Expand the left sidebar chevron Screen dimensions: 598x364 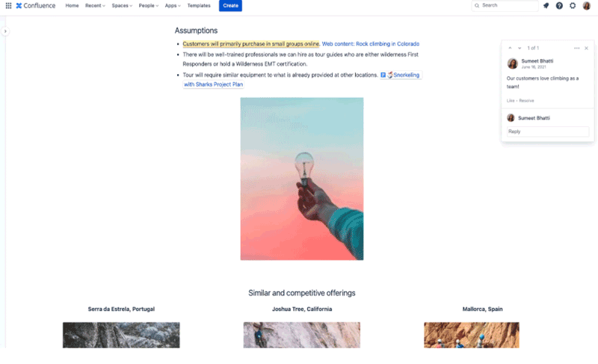point(5,31)
